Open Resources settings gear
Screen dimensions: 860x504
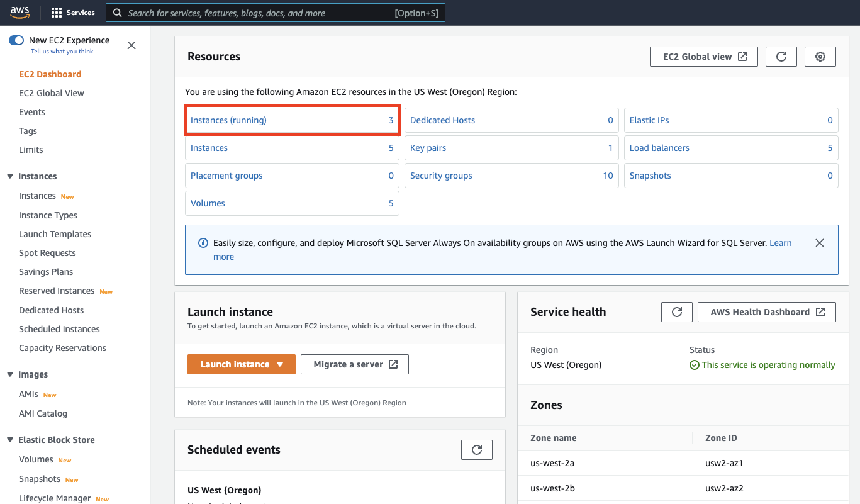(820, 57)
